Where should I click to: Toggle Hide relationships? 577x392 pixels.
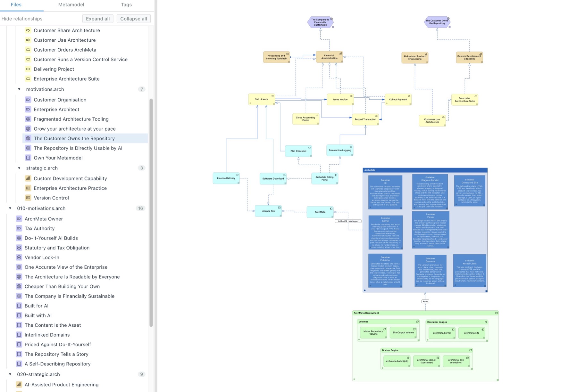[22, 19]
